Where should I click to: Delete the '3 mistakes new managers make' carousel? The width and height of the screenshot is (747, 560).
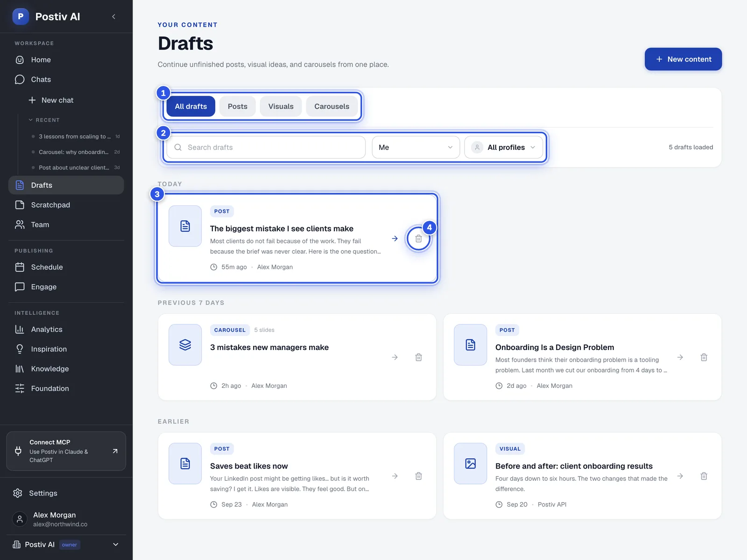point(419,357)
